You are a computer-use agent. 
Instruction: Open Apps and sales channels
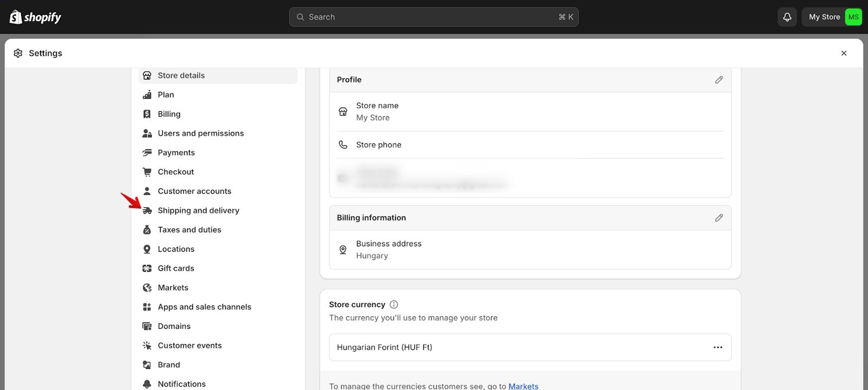point(218,307)
